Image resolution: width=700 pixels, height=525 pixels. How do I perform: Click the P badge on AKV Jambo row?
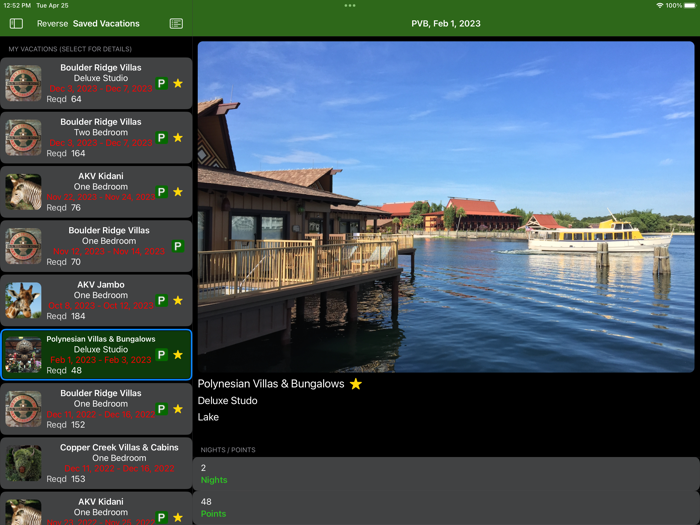162,300
